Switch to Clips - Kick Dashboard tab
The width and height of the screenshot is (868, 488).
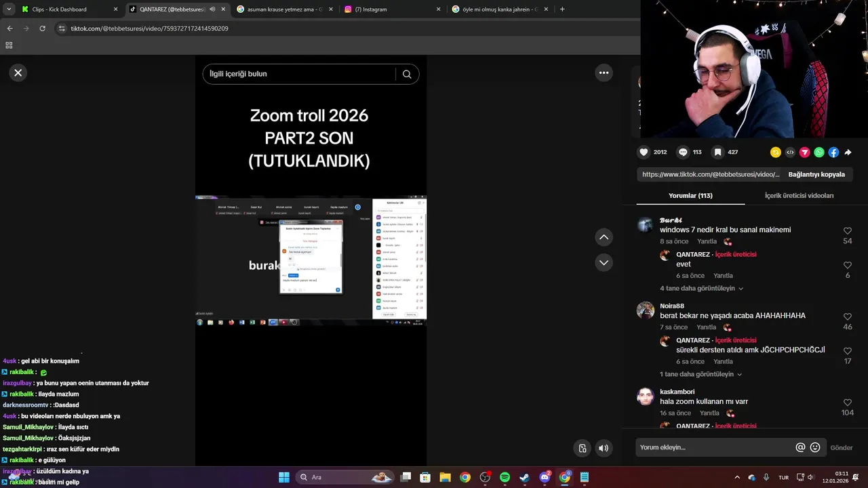click(69, 9)
